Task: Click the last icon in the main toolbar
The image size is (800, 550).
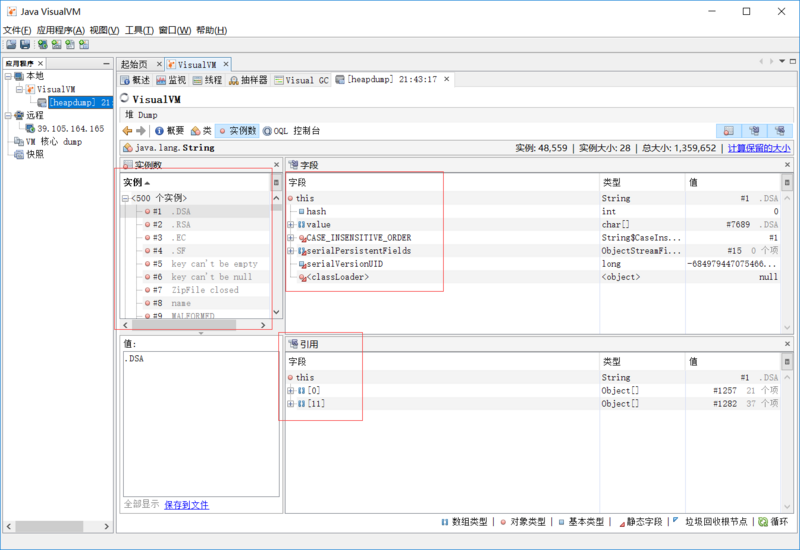Action: (84, 44)
